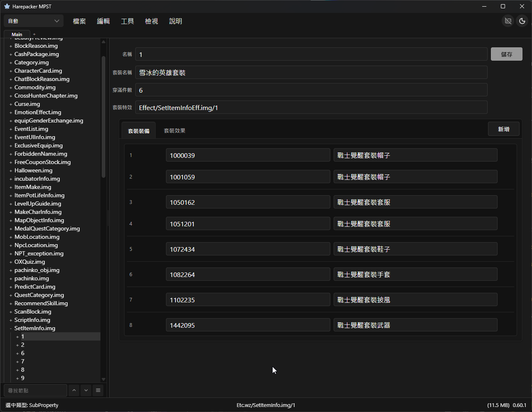Click the 穿滿件數 field

click(x=311, y=90)
